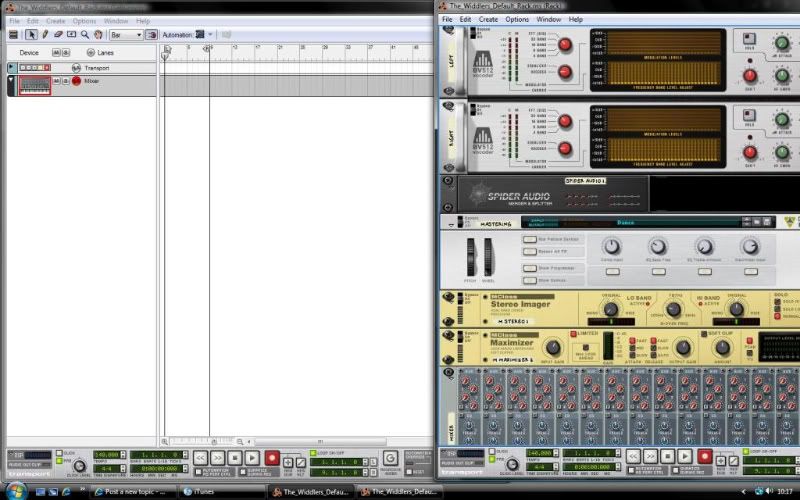800x500 pixels.
Task: Open File menu in sequencer window
Action: pos(14,21)
